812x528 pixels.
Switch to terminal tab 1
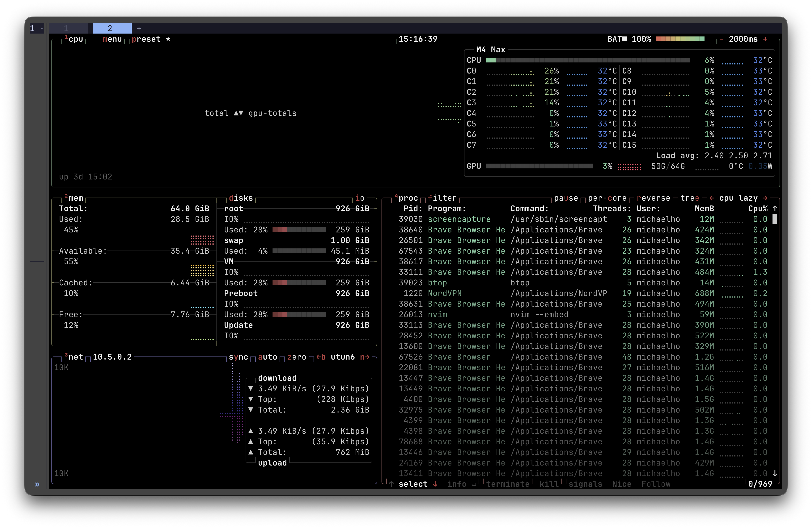pos(66,28)
